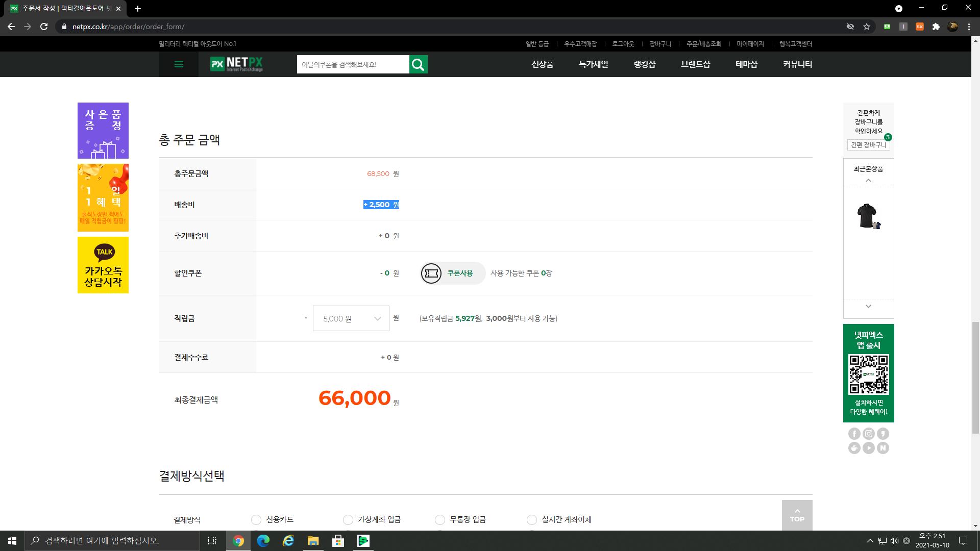Click the app QR code image
The width and height of the screenshot is (980, 551).
(x=869, y=374)
